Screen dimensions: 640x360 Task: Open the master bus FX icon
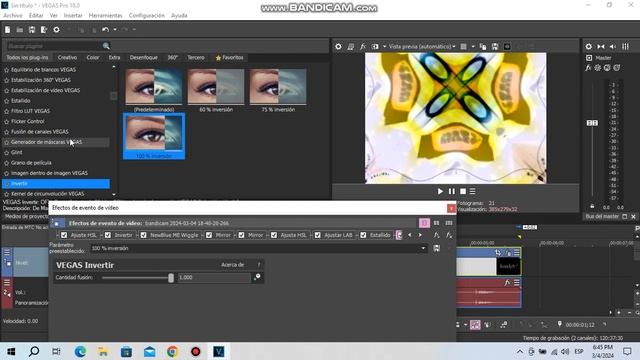coord(589,68)
